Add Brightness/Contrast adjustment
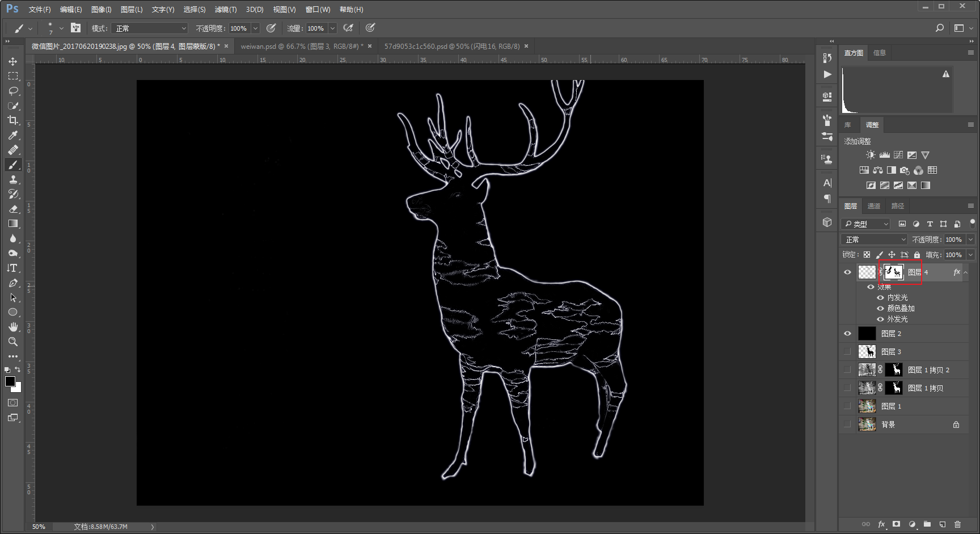This screenshot has width=980, height=534. 871,155
